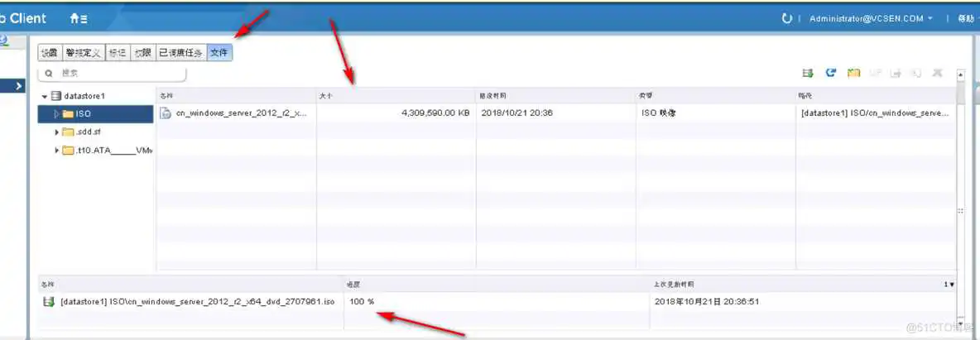Expand the .t10.ATA folder arrow
Screen dimensions: 980x340
[57, 150]
